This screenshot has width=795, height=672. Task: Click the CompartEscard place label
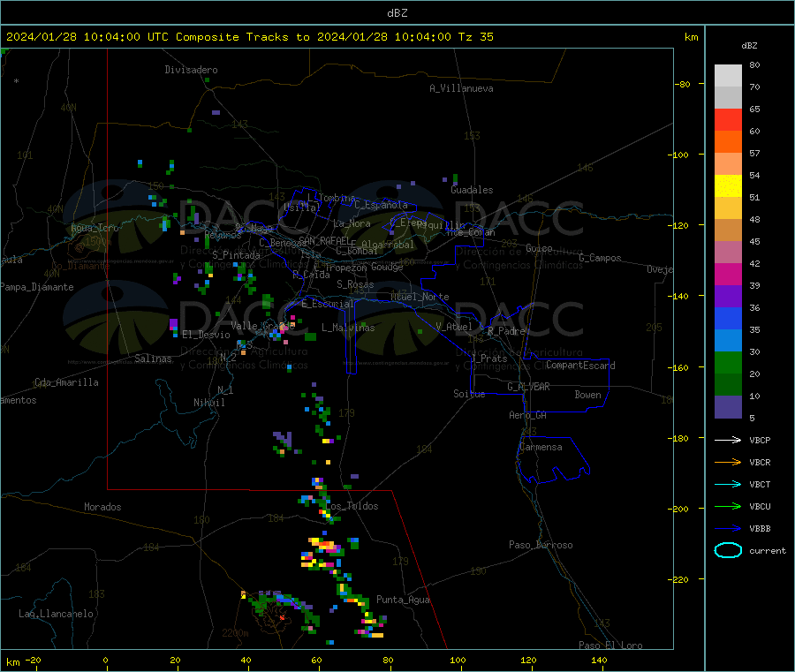click(x=580, y=366)
